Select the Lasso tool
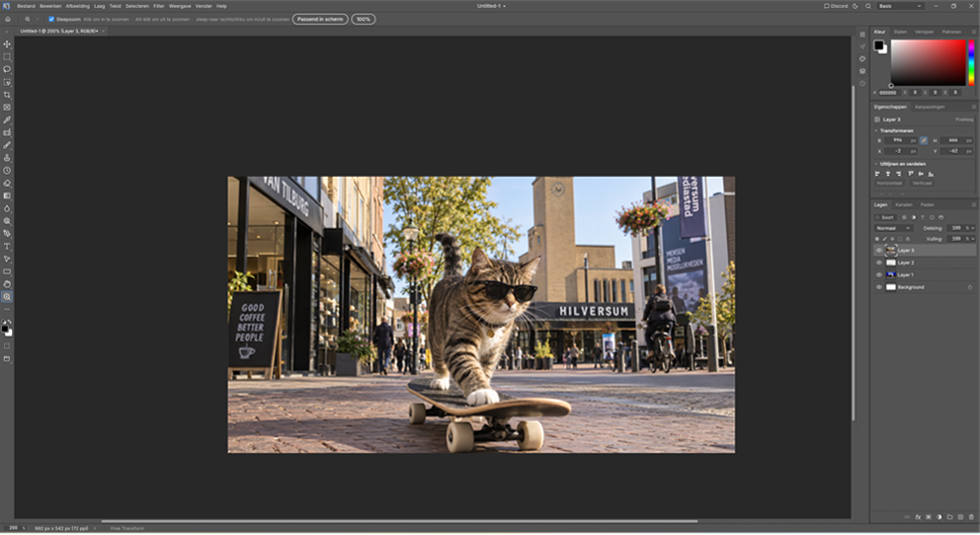The height and width of the screenshot is (535, 980). [7, 69]
